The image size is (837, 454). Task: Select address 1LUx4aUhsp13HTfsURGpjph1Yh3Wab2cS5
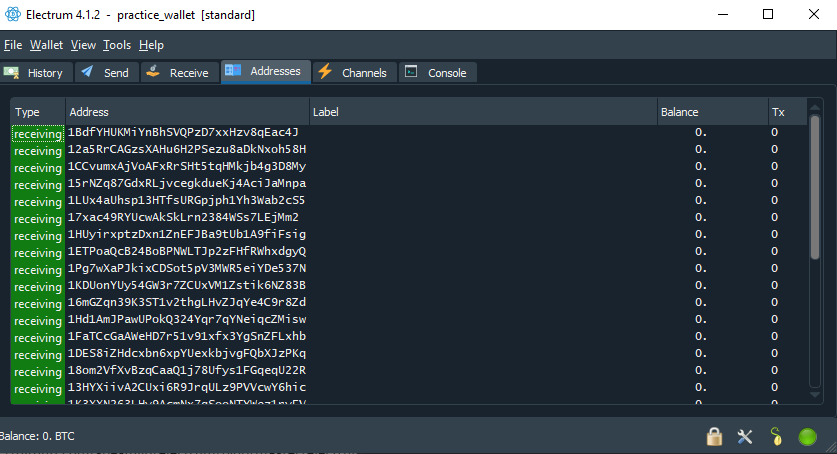coord(186,201)
